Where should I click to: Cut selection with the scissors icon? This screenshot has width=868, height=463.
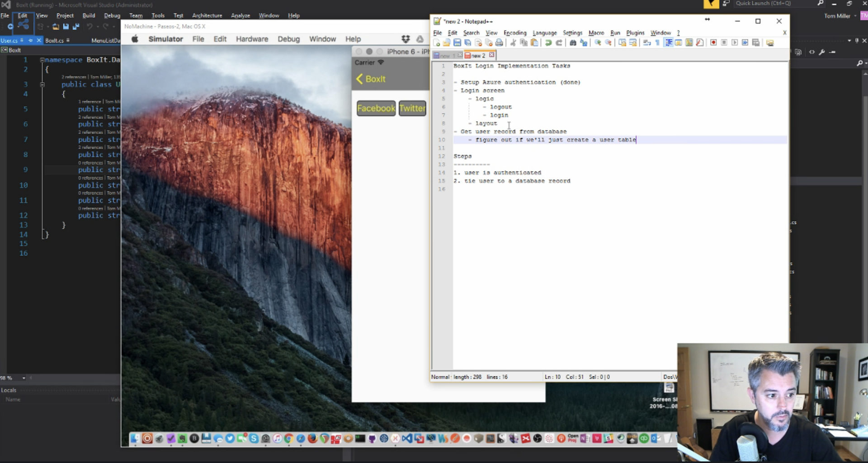(x=513, y=43)
